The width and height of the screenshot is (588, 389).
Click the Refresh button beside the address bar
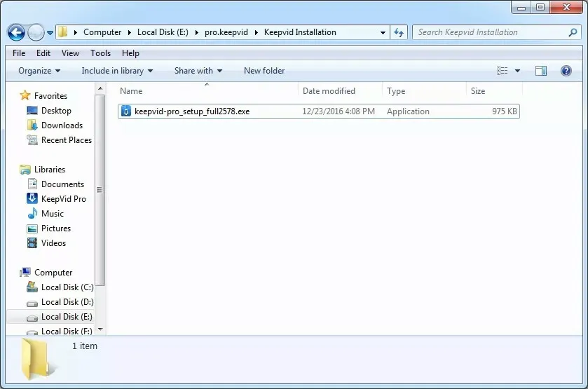pyautogui.click(x=399, y=33)
